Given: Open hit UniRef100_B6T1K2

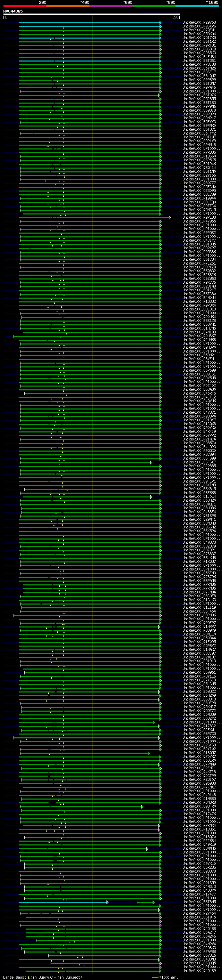Looking at the screenshot, I should point(199,41).
